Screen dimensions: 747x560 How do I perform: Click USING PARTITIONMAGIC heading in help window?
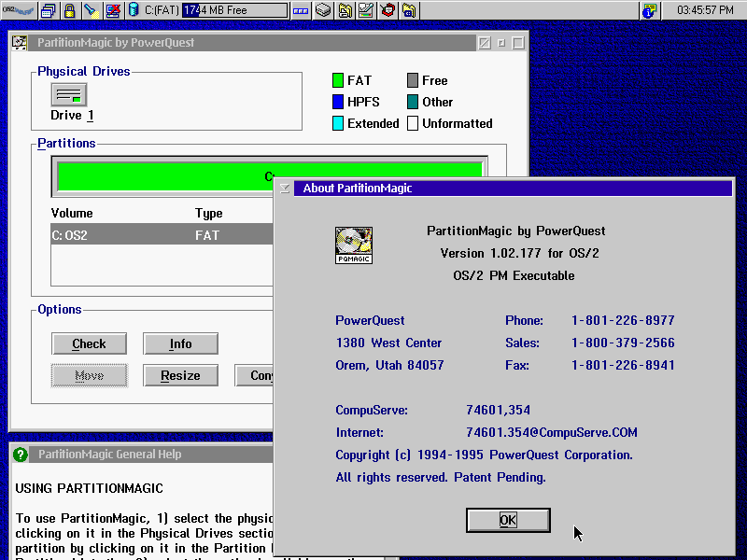coord(89,488)
